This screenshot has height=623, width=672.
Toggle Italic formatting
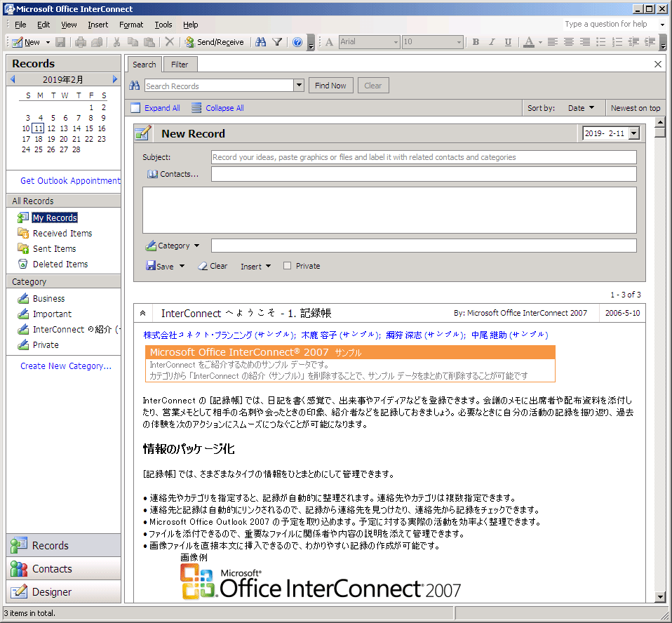pos(492,42)
